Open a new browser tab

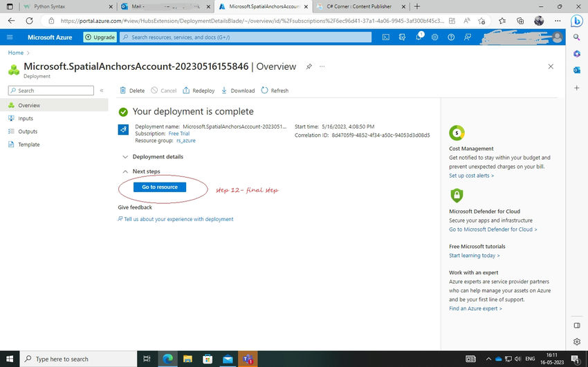417,6
